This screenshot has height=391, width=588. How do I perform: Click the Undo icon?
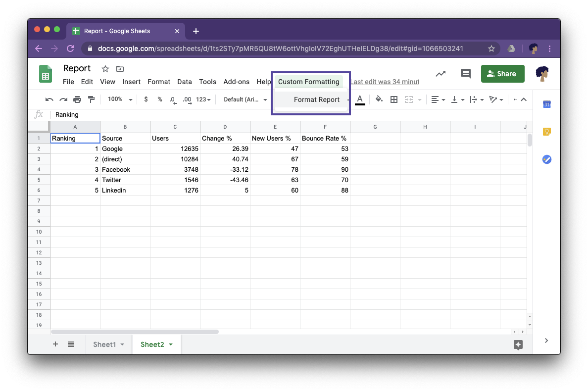click(49, 99)
